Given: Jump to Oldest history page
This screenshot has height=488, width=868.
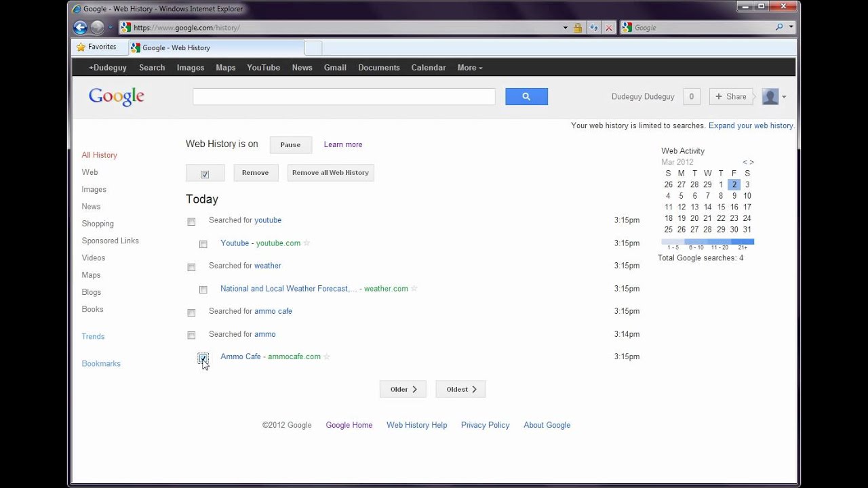Looking at the screenshot, I should point(460,389).
